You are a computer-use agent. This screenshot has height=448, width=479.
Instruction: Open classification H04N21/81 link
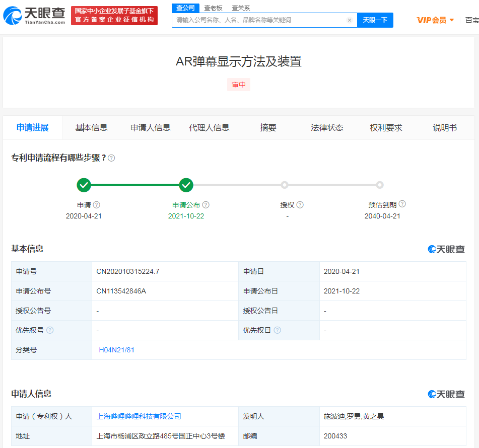(116, 350)
